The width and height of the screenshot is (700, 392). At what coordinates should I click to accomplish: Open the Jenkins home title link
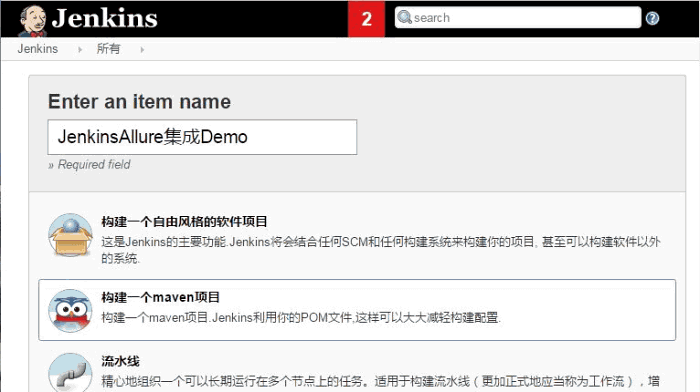[x=104, y=19]
